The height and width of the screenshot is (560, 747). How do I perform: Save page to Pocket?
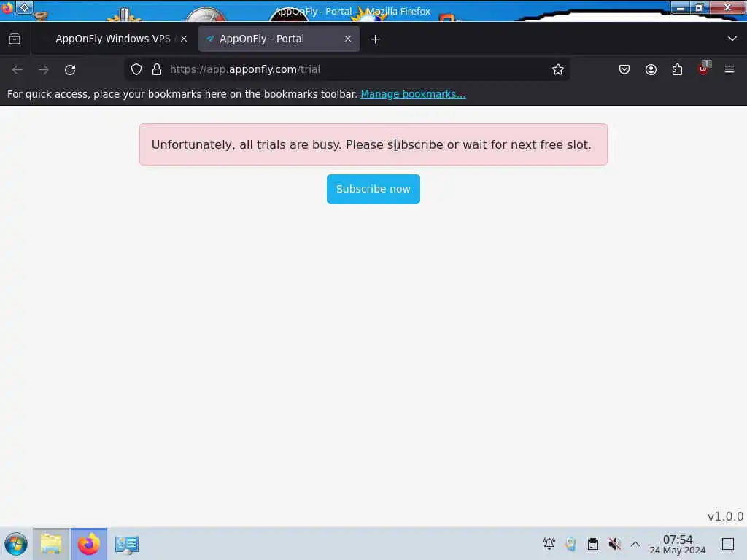(624, 69)
